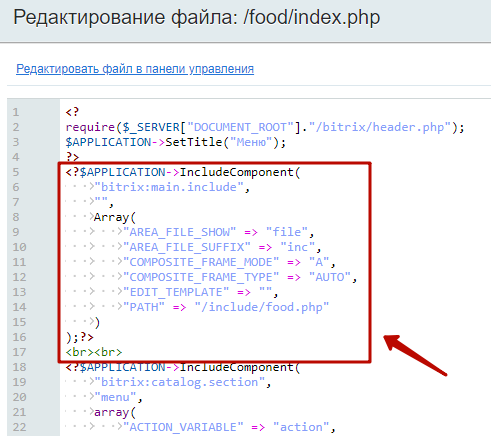Open 'Редактировать файл в панели управления' link

135,69
